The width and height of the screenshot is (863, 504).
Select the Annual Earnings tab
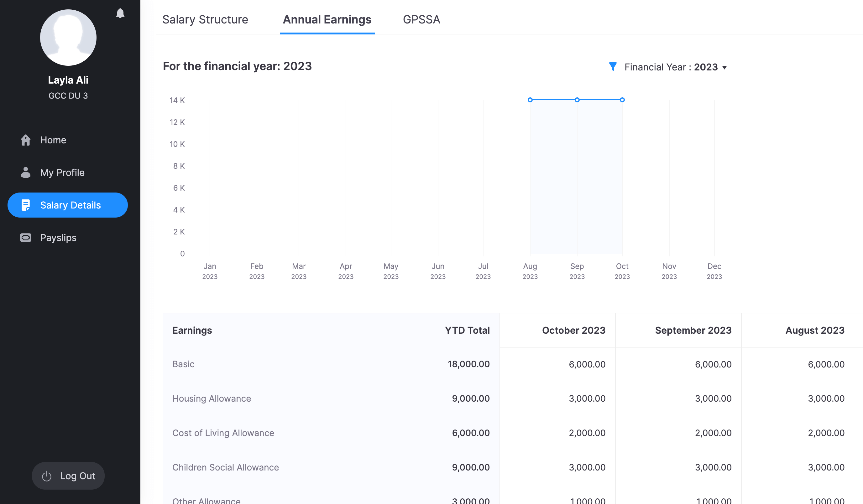click(x=327, y=19)
